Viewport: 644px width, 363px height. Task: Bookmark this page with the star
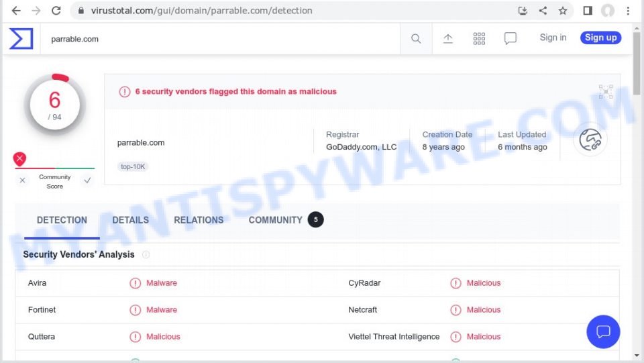click(x=563, y=11)
